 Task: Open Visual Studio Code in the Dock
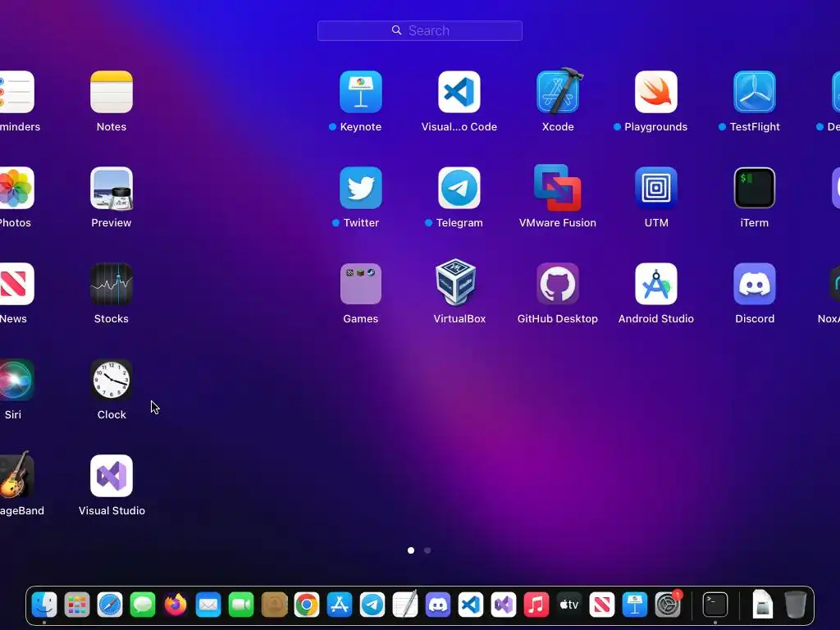tap(471, 605)
